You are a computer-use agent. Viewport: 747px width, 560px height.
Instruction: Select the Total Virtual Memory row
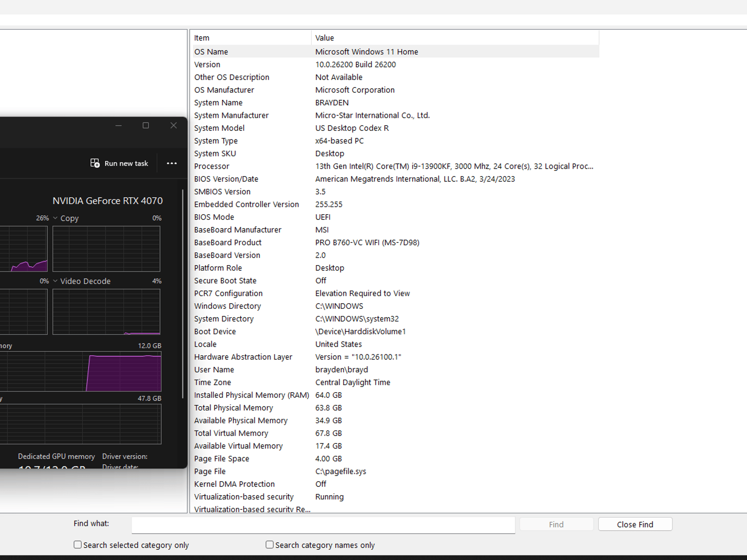click(396, 433)
